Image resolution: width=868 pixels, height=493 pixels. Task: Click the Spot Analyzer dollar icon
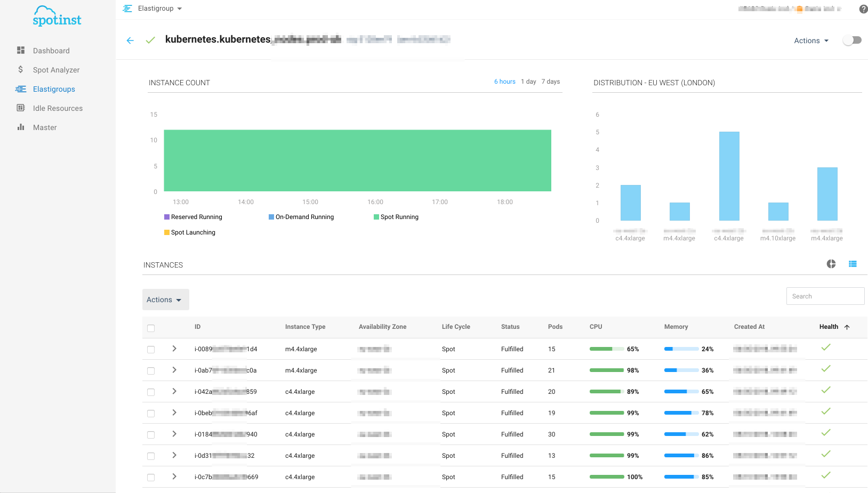(21, 69)
